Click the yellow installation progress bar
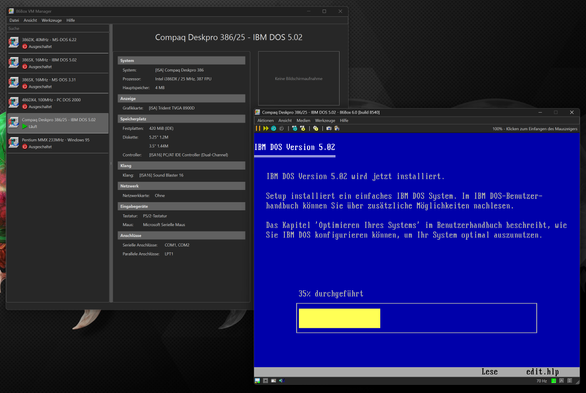The height and width of the screenshot is (393, 586). point(339,318)
